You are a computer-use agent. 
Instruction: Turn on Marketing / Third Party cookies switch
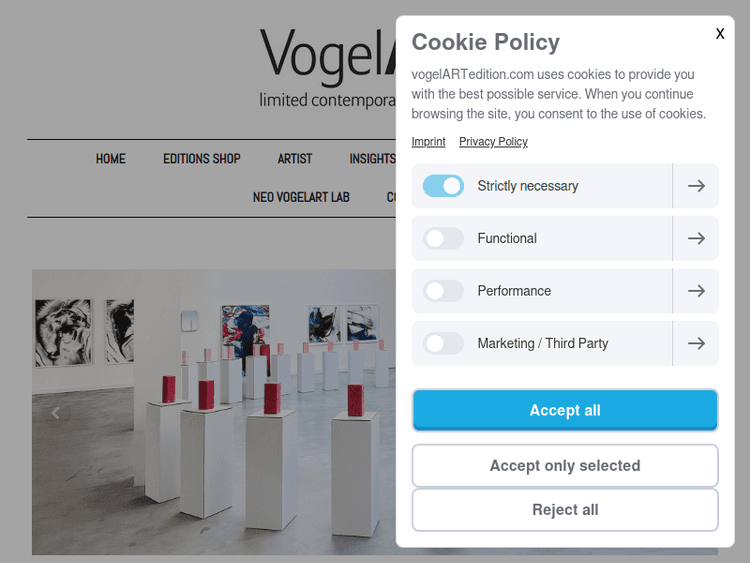pyautogui.click(x=443, y=343)
